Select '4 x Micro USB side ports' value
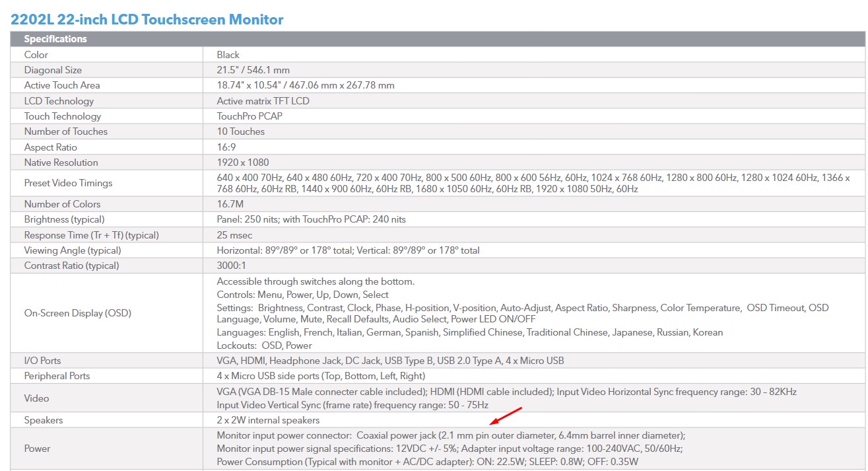 pos(321,376)
